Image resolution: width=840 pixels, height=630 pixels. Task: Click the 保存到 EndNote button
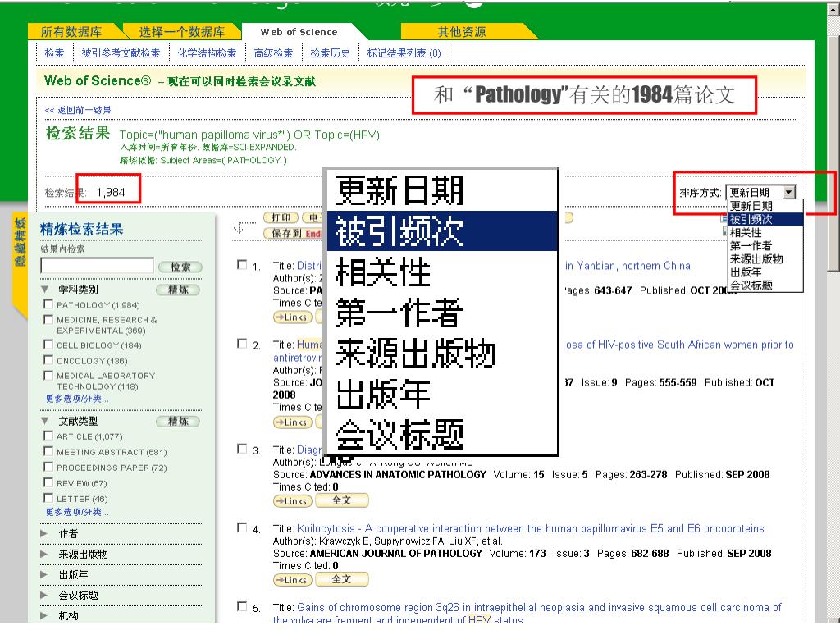coord(293,233)
